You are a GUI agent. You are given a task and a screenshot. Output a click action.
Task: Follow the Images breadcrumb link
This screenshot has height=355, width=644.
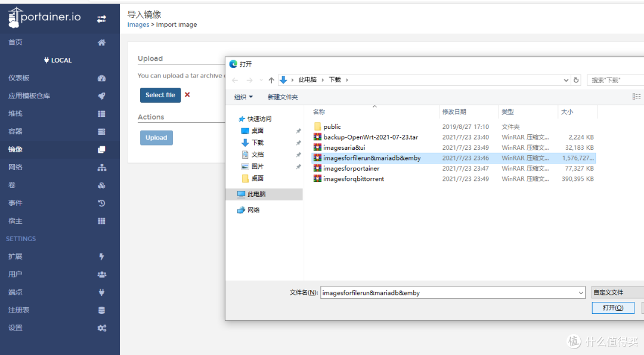pyautogui.click(x=138, y=24)
